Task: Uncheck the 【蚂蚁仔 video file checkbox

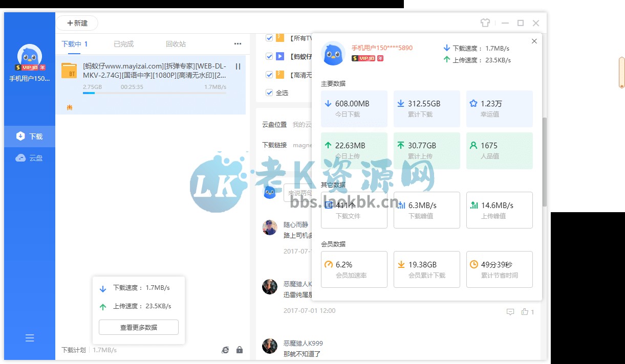Action: [x=269, y=56]
